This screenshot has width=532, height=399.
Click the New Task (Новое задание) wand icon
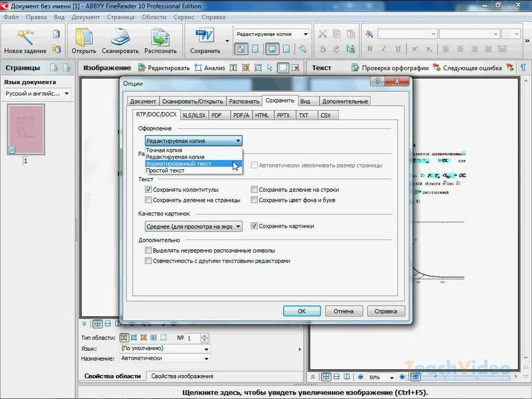pyautogui.click(x=25, y=37)
